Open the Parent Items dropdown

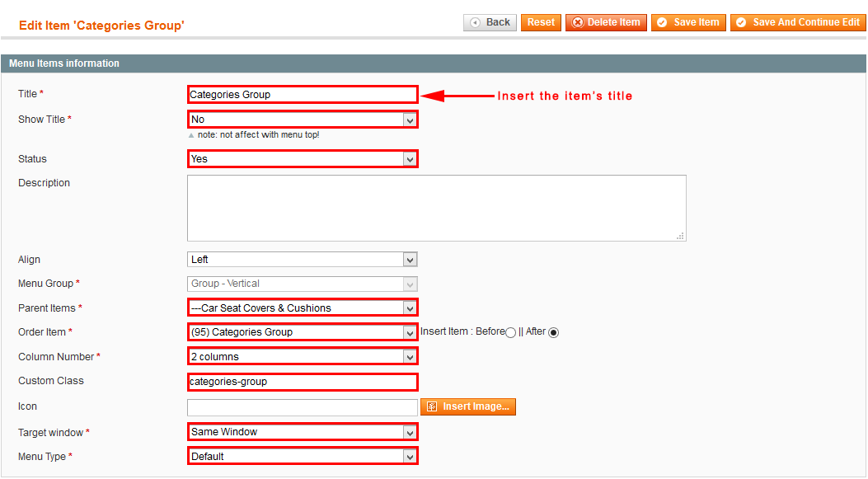[303, 308]
